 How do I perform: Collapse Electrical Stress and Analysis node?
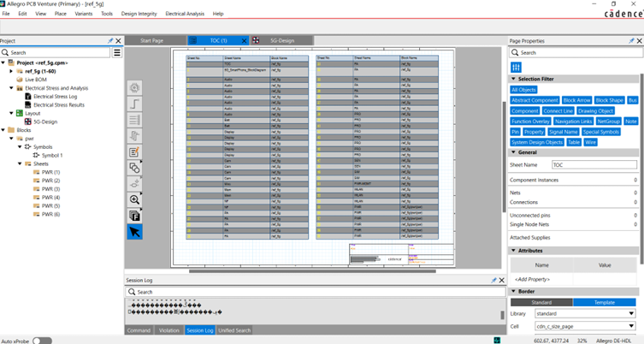(x=11, y=88)
